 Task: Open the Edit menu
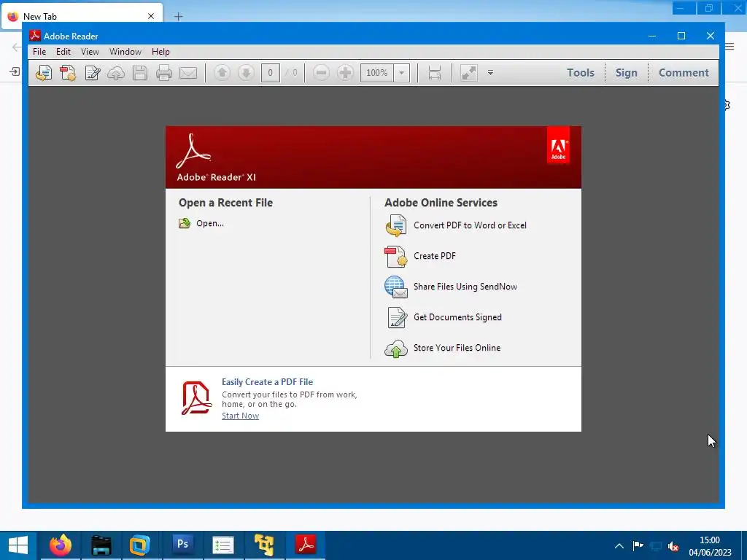pos(63,52)
